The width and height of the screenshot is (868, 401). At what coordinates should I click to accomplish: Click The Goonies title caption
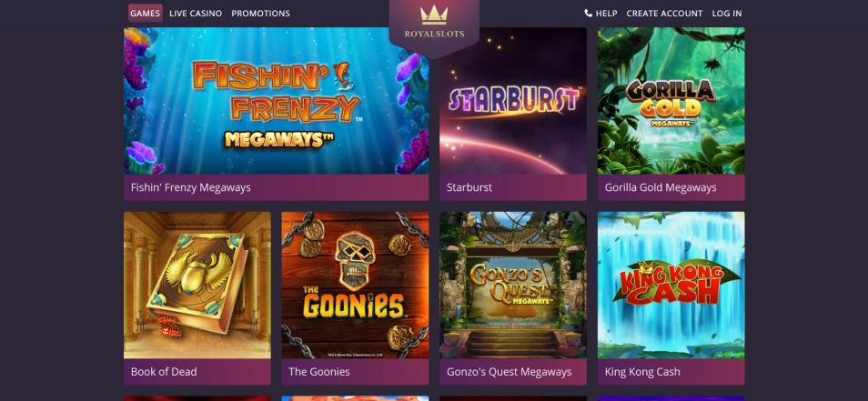point(318,372)
